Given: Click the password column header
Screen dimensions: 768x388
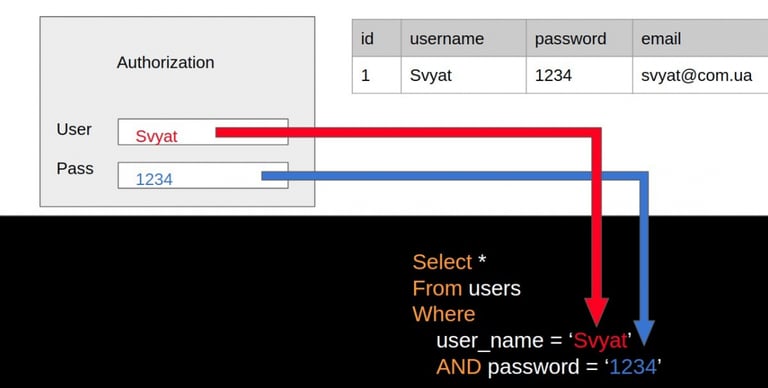Looking at the screenshot, I should (579, 38).
